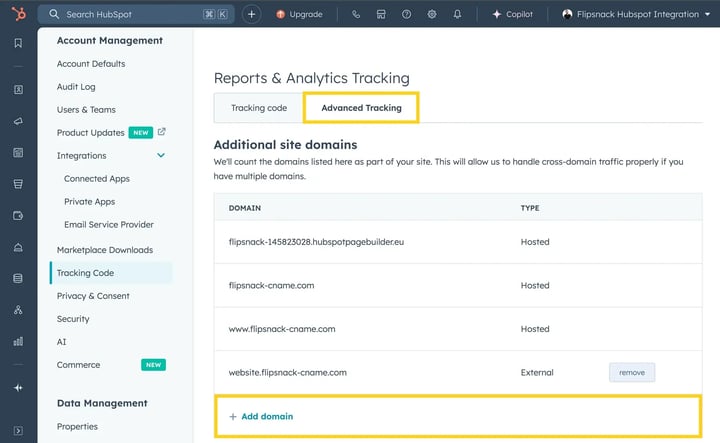This screenshot has height=443, width=720.
Task: Select flipsnack-145823028.hubspotpagebuilder.eu domain text
Action: (316, 242)
